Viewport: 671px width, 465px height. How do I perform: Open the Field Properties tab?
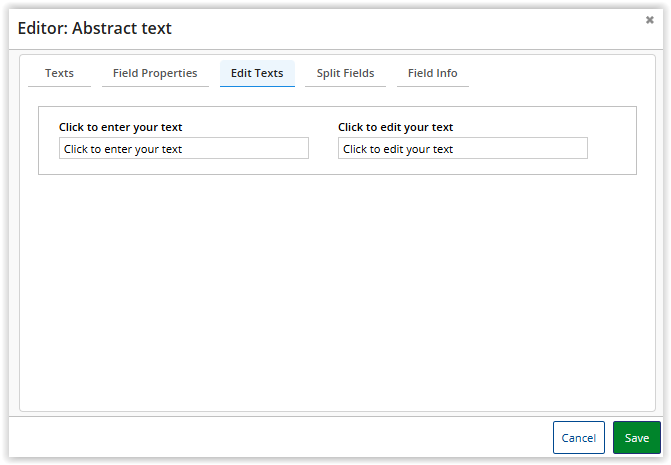[x=155, y=73]
